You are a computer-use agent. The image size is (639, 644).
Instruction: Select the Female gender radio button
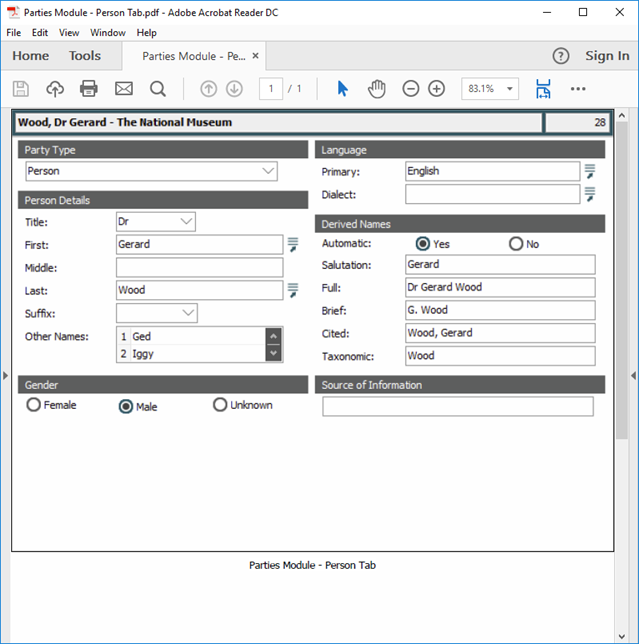point(34,405)
